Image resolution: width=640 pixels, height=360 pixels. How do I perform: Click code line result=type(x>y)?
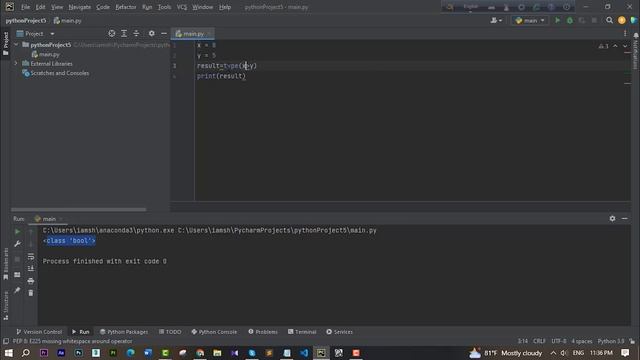pos(227,66)
